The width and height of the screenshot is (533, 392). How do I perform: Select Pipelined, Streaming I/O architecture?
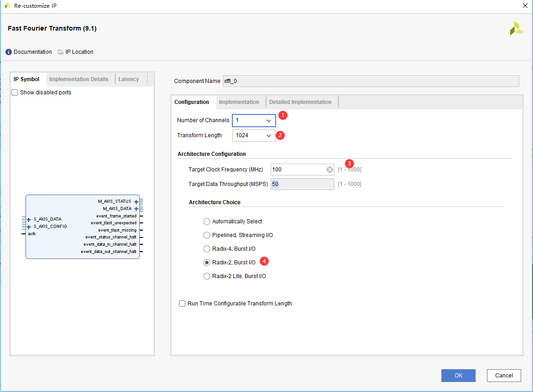tap(207, 235)
